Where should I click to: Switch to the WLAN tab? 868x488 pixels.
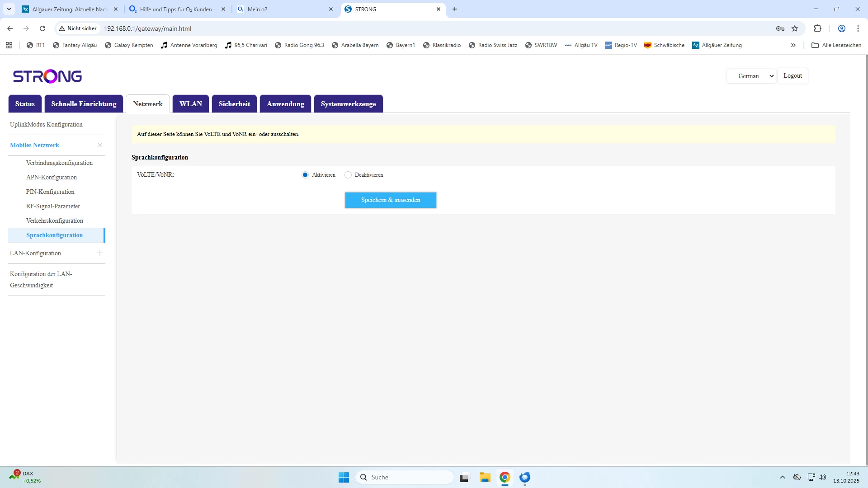point(190,104)
